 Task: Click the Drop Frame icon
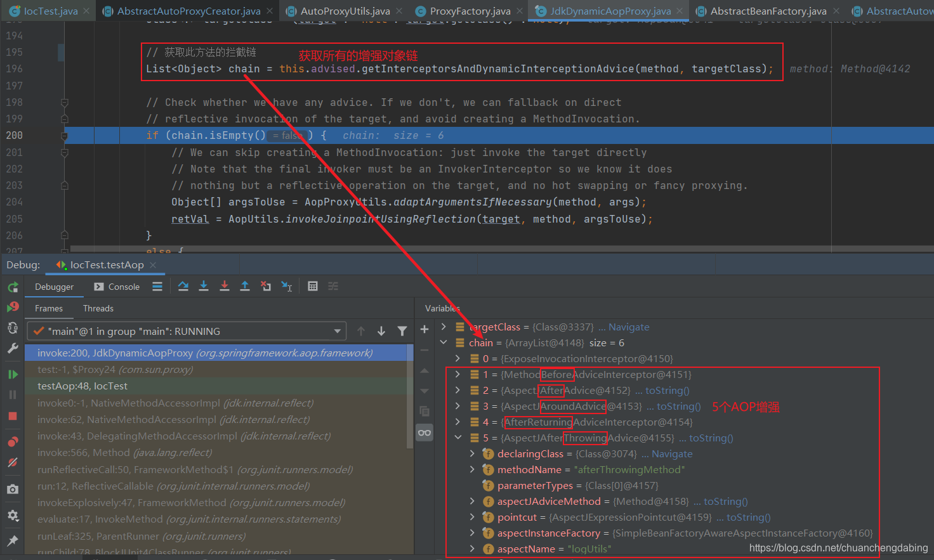(x=266, y=287)
